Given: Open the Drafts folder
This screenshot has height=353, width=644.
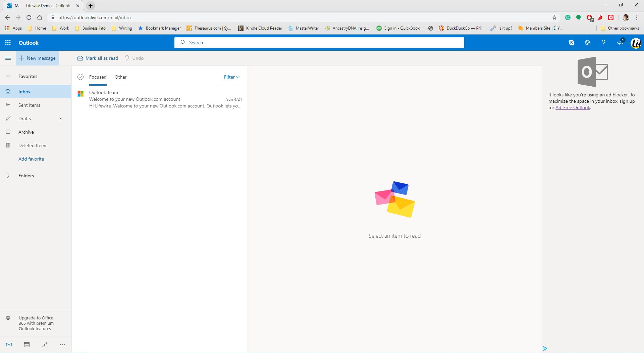Looking at the screenshot, I should coord(36,119).
